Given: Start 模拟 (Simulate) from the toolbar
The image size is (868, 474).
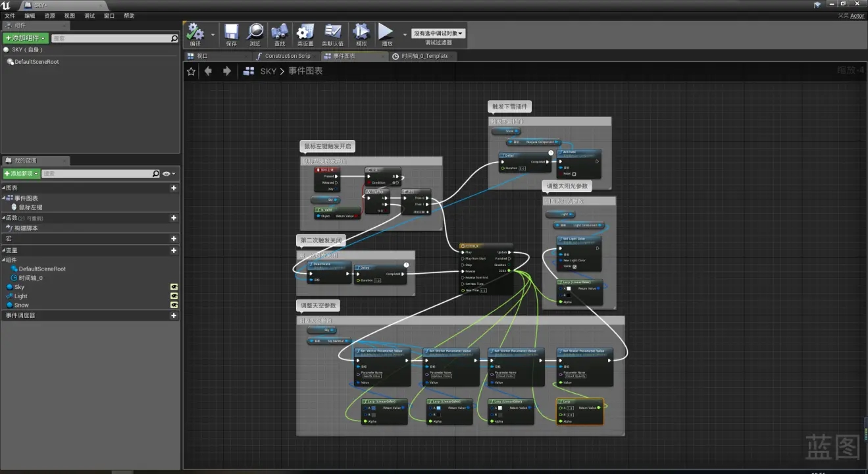Looking at the screenshot, I should 361,32.
